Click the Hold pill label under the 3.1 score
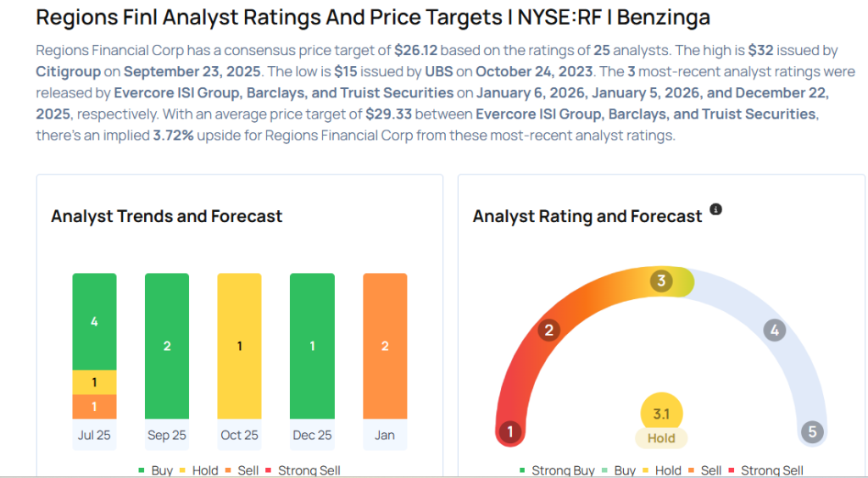The image size is (868, 478). pyautogui.click(x=661, y=438)
